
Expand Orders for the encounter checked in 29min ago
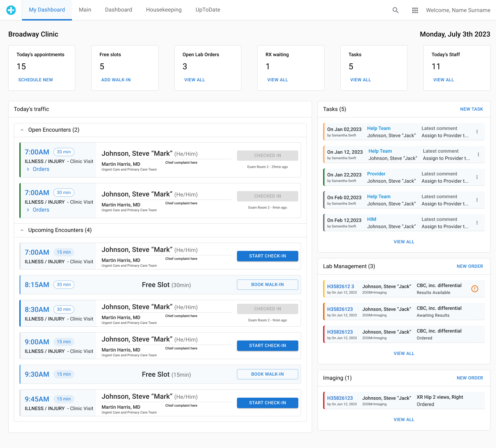coord(38,169)
